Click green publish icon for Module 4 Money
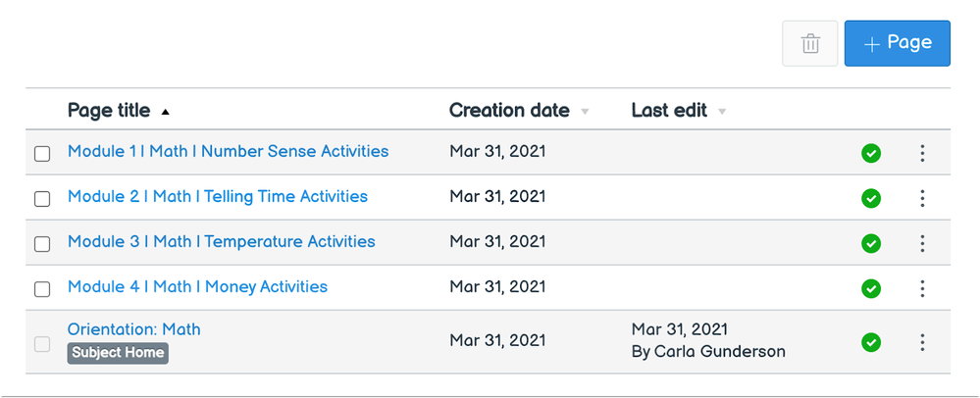 pyautogui.click(x=871, y=288)
